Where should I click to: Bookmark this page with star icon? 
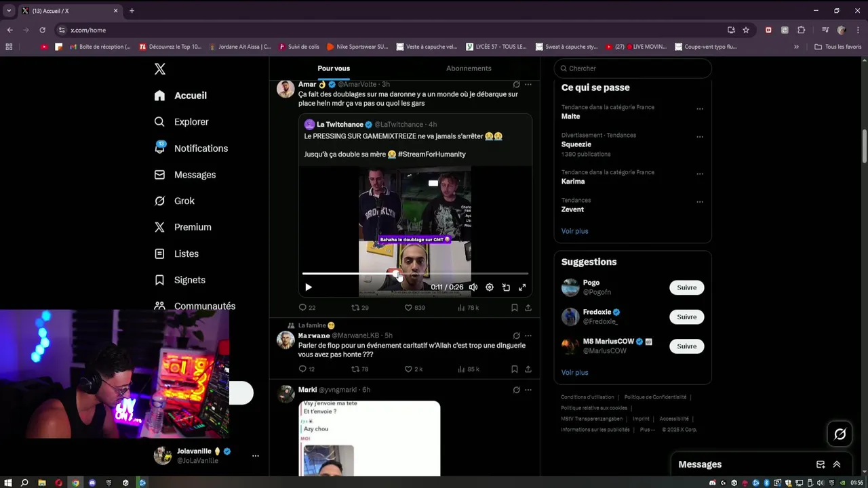click(746, 30)
